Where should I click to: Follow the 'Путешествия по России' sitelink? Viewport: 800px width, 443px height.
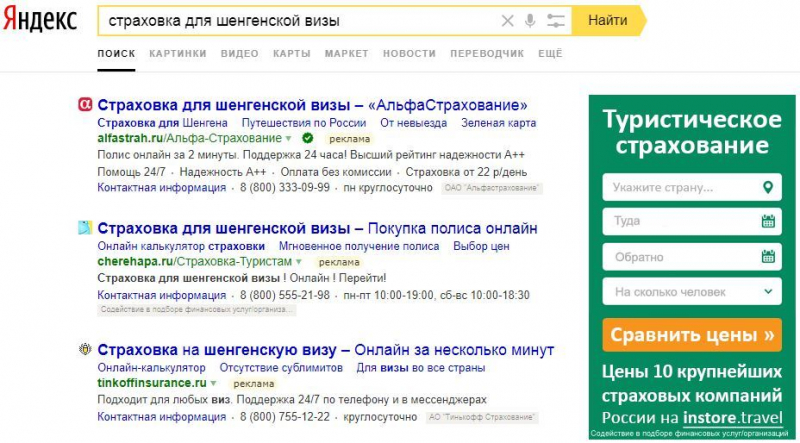click(304, 123)
